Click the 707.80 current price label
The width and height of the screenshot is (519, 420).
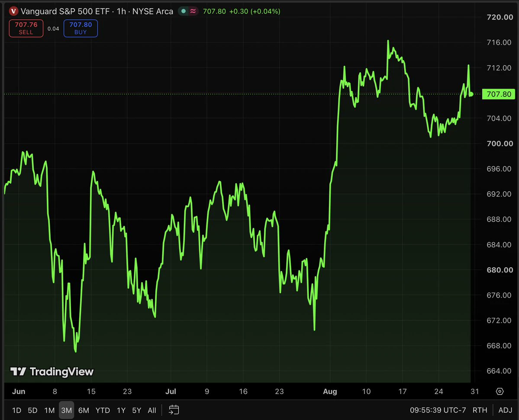point(499,94)
